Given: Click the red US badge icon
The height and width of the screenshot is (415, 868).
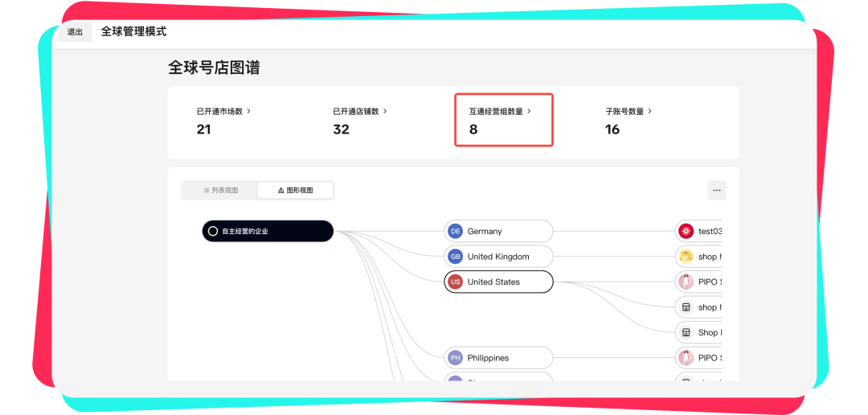Looking at the screenshot, I should 456,282.
